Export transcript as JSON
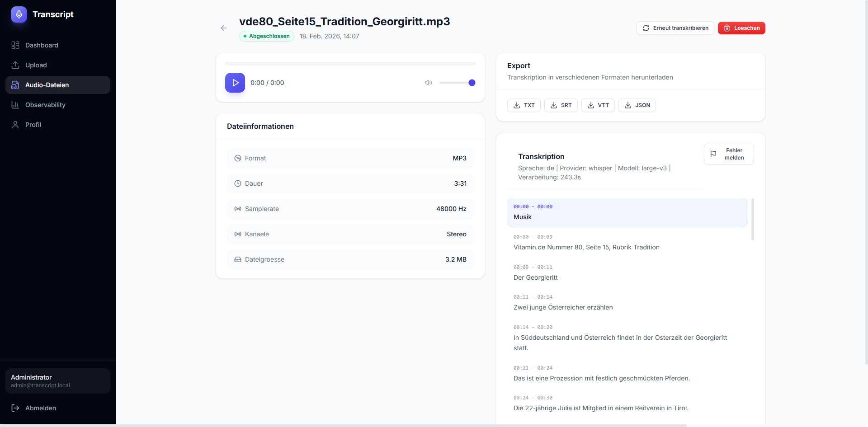The height and width of the screenshot is (427, 868). 637,105
